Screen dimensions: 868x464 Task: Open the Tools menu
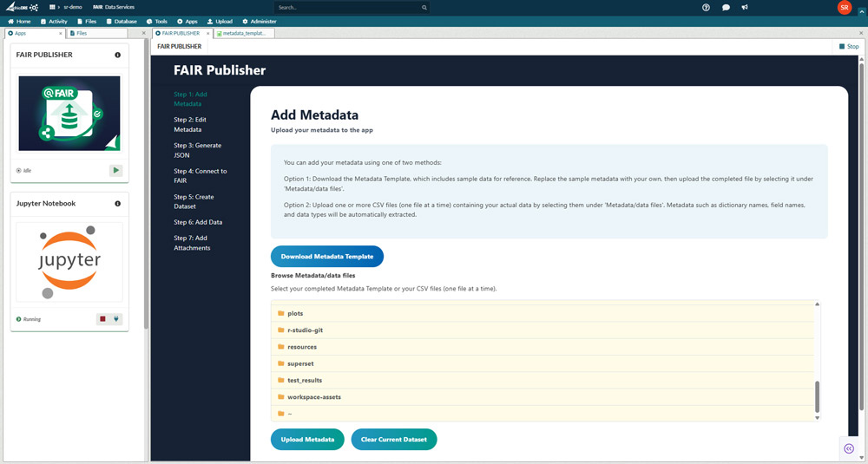coord(156,21)
